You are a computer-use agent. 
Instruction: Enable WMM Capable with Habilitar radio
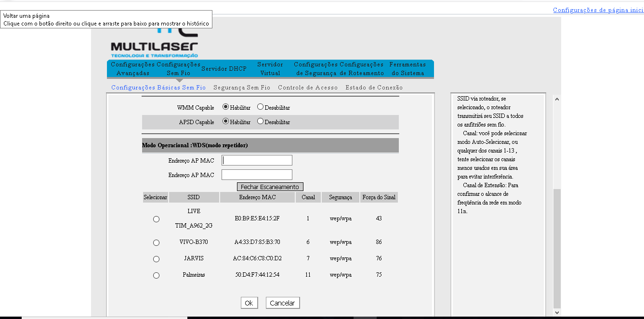coord(225,107)
